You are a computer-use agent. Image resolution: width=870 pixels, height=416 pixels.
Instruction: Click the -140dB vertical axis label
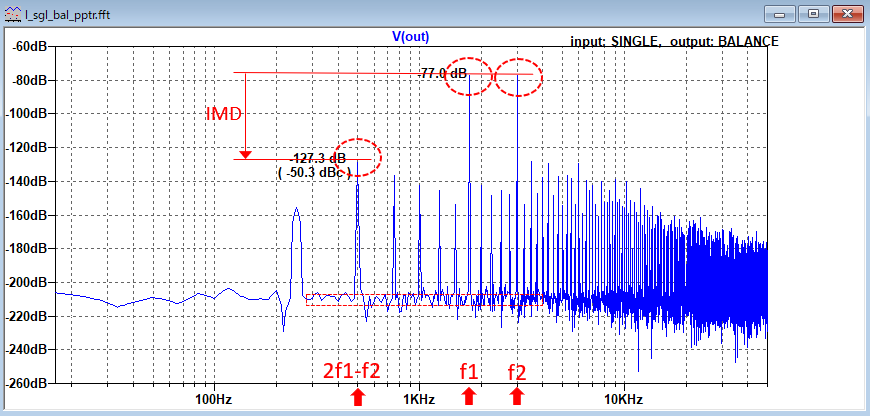(26, 181)
